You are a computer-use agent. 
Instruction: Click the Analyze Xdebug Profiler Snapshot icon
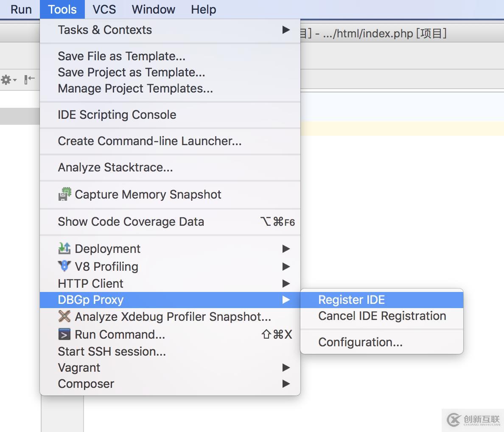point(64,316)
